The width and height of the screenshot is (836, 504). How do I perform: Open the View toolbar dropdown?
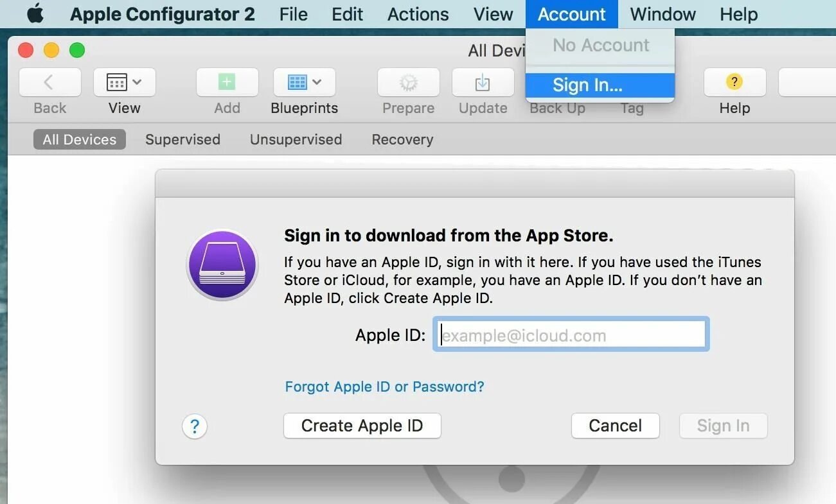tap(124, 82)
